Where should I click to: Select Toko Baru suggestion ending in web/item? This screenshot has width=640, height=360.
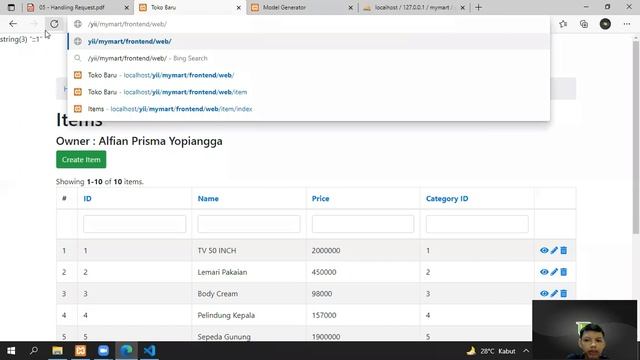[x=309, y=92]
